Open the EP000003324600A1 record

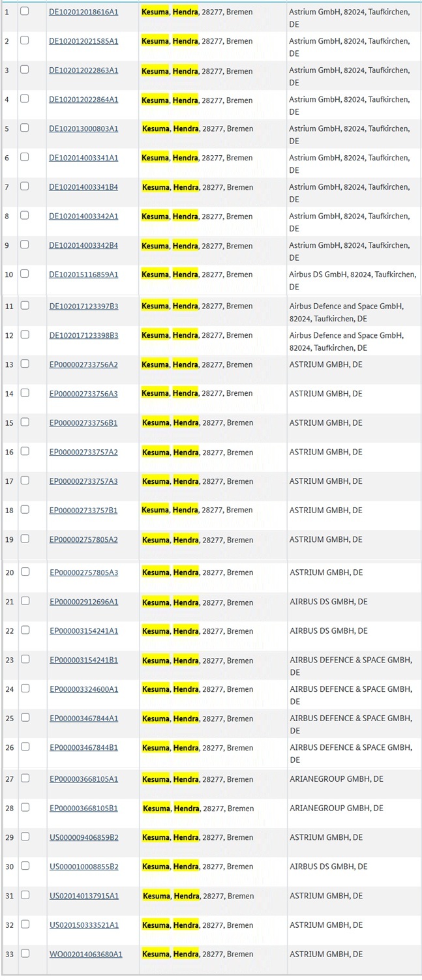84,689
